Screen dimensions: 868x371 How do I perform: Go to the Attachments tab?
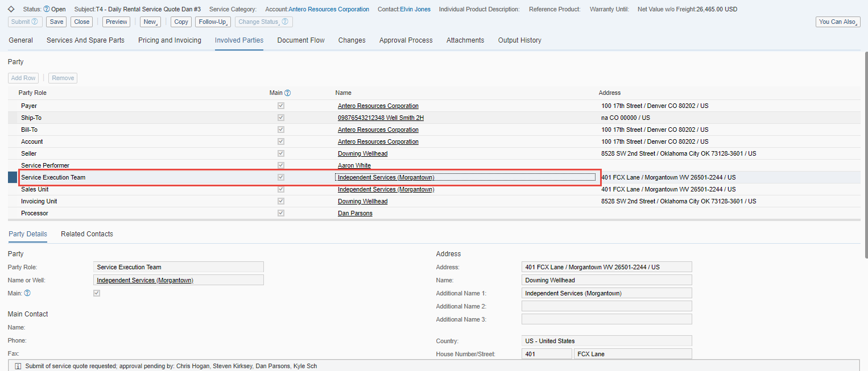point(465,40)
